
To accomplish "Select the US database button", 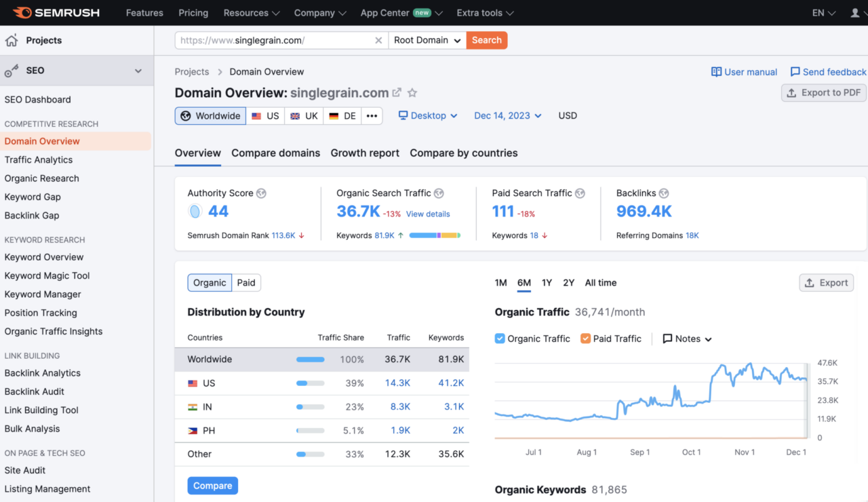I will coord(265,116).
